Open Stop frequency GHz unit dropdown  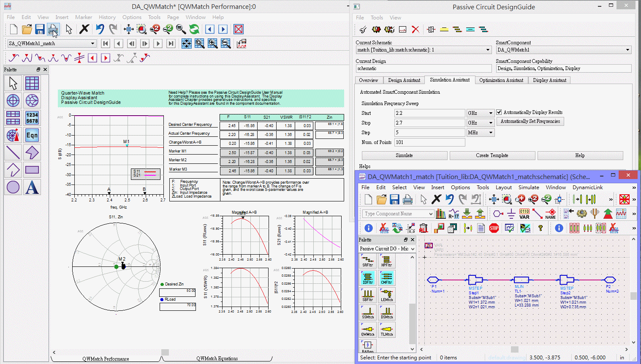tap(491, 123)
